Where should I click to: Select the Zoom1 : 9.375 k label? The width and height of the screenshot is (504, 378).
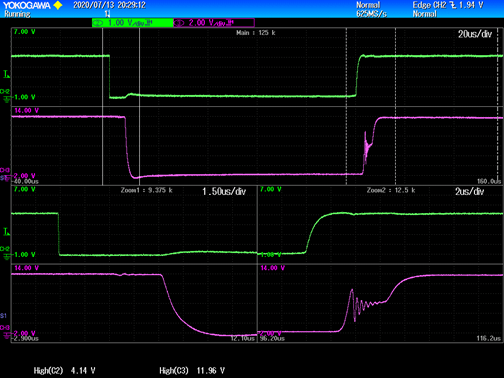coord(147,190)
